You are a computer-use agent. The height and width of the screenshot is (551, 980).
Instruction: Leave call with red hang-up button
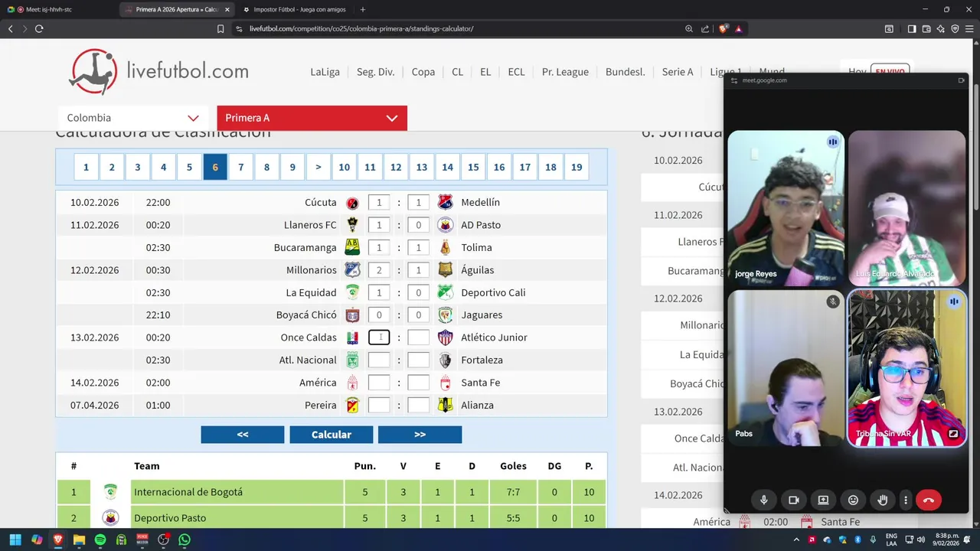(x=929, y=500)
